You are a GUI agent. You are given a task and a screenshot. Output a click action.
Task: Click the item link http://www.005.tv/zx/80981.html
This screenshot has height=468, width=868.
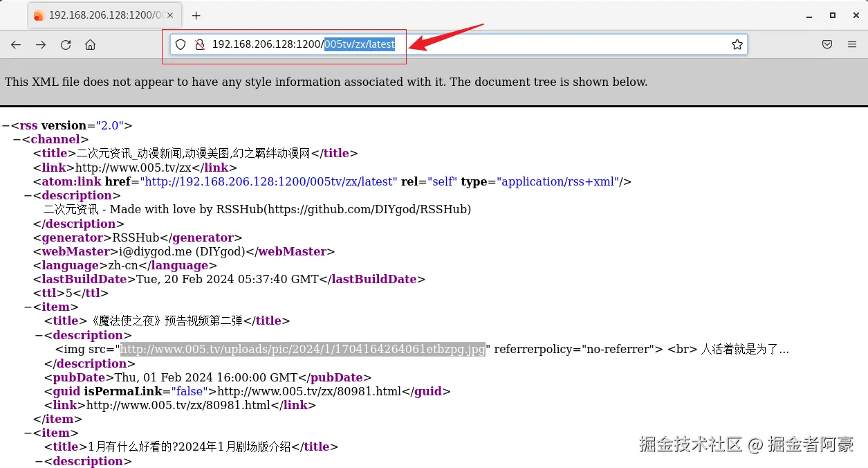(x=178, y=406)
